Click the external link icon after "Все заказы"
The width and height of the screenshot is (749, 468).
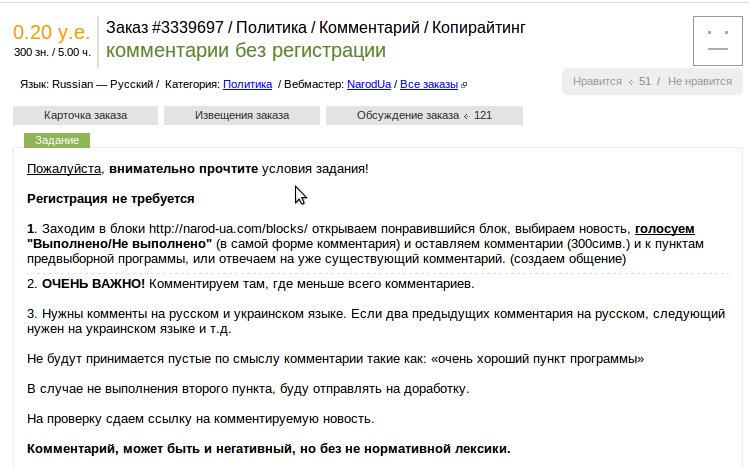click(x=465, y=85)
